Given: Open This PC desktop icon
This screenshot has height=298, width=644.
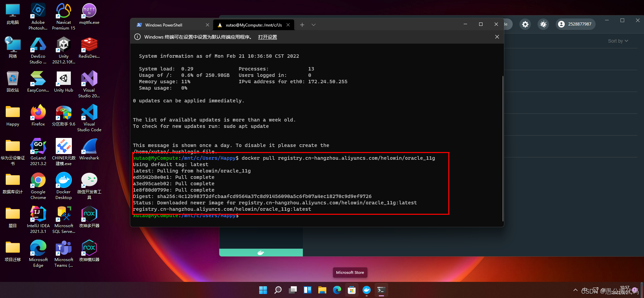Looking at the screenshot, I should (13, 14).
